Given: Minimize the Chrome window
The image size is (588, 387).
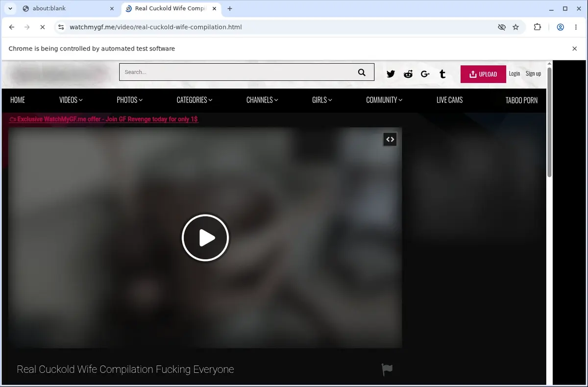Looking at the screenshot, I should click(550, 8).
